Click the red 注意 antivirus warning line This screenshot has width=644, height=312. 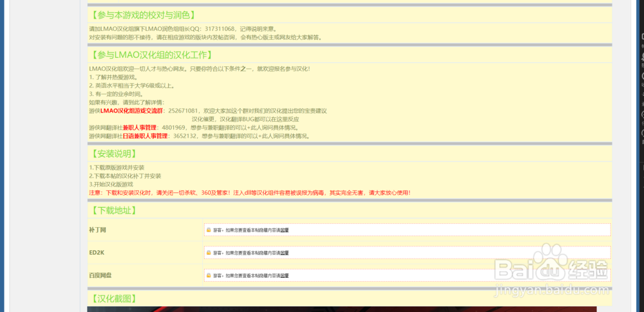250,192
